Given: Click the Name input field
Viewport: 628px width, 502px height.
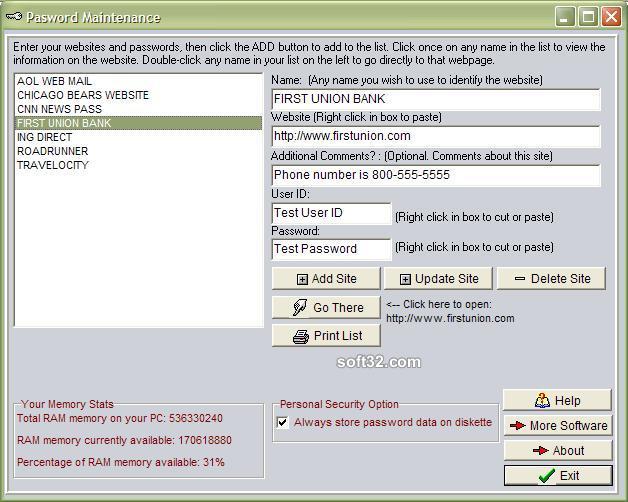Looking at the screenshot, I should tap(436, 99).
